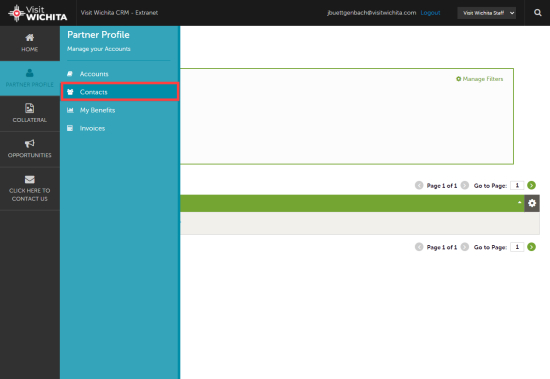The height and width of the screenshot is (379, 550).
Task: Open My Benefits menu entry
Action: coord(97,110)
